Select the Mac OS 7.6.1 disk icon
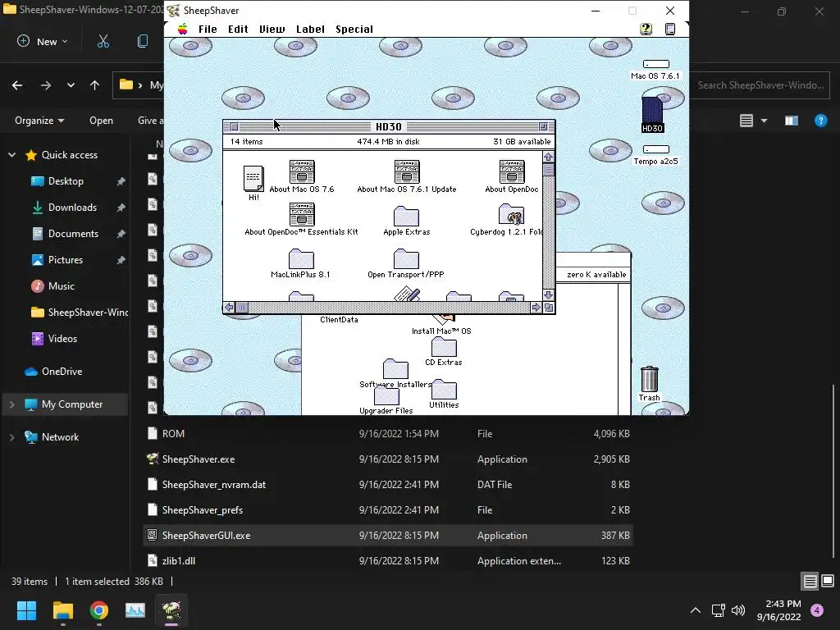The width and height of the screenshot is (840, 630). [x=655, y=64]
